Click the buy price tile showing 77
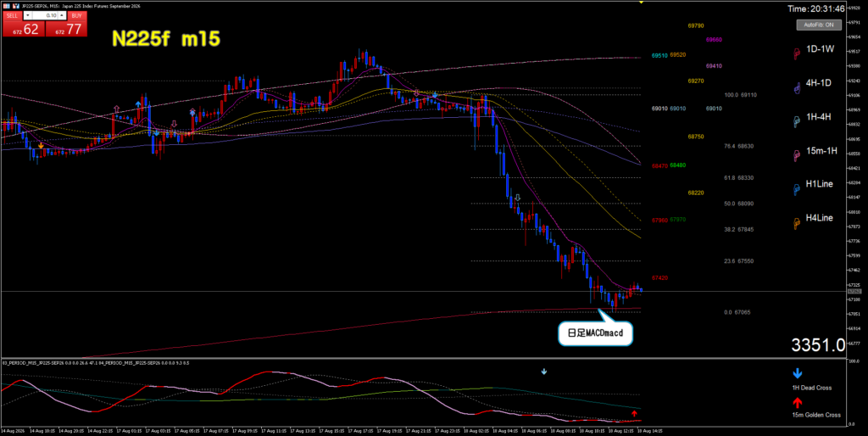The image size is (868, 436). (x=66, y=29)
